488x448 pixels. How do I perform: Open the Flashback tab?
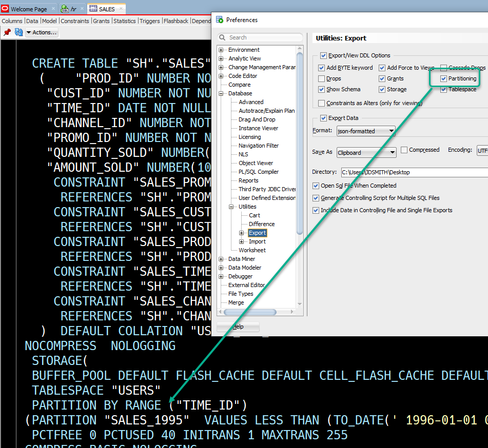click(x=176, y=21)
